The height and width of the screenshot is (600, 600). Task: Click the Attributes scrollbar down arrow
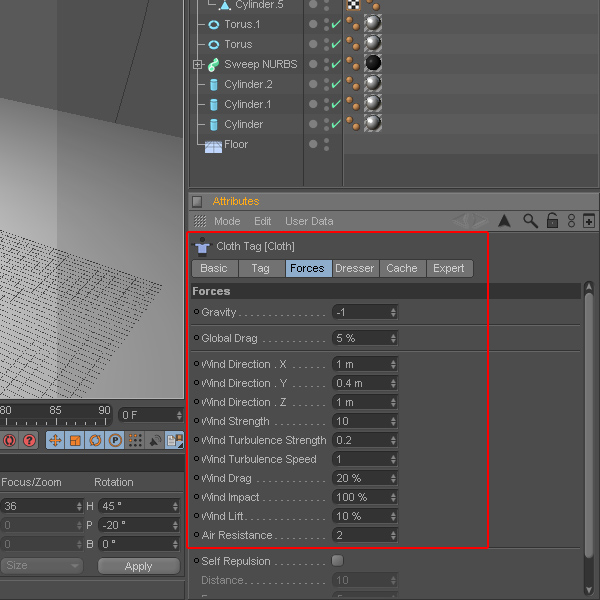coord(589,590)
